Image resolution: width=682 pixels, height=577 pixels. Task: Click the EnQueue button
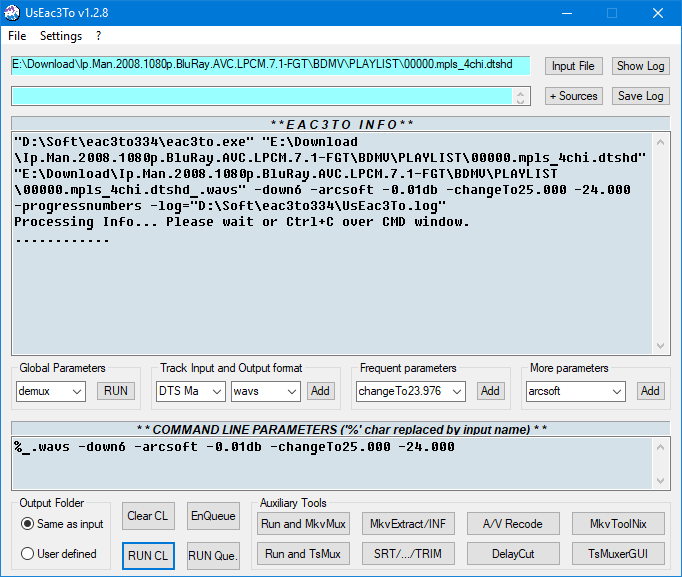[x=213, y=516]
